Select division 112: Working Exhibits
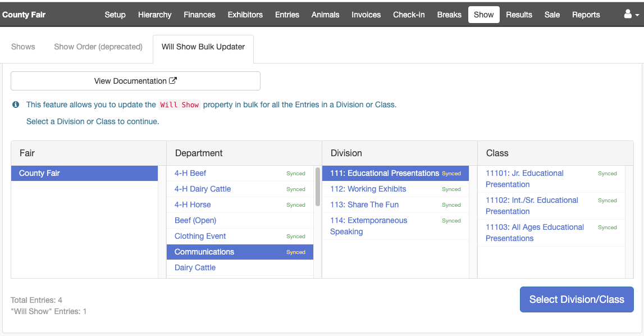The height and width of the screenshot is (336, 644). [x=368, y=189]
